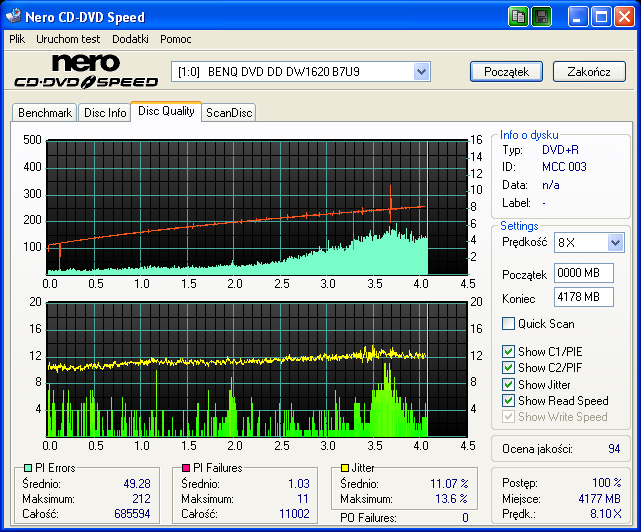
Task: Click the Miejsce 4177 MB value
Action: (x=600, y=498)
